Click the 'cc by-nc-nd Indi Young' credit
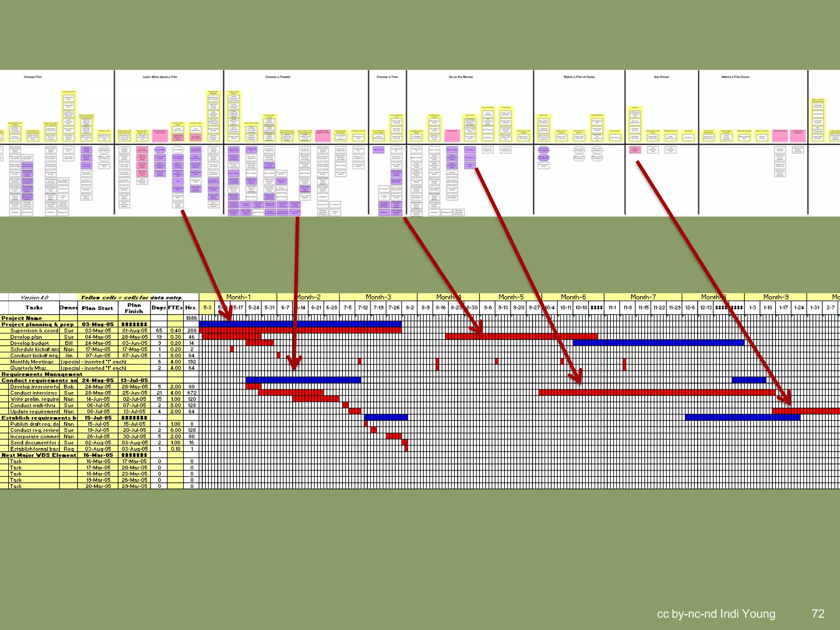This screenshot has height=630, width=840. [x=716, y=614]
